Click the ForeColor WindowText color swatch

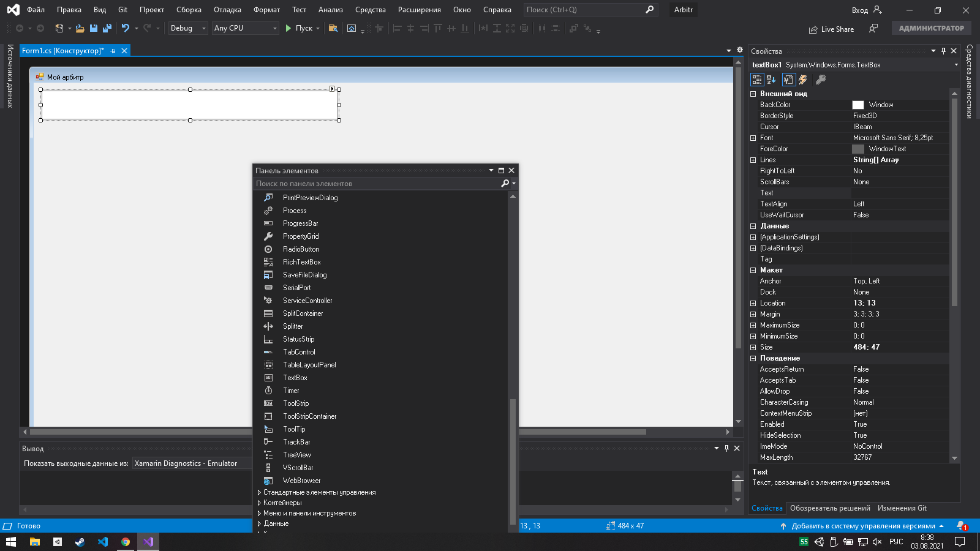[858, 149]
